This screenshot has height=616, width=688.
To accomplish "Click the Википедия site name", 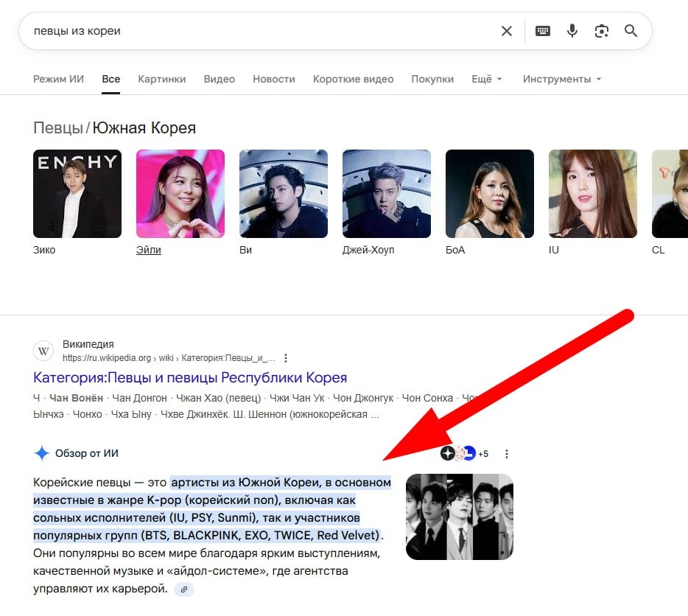I will tap(88, 344).
